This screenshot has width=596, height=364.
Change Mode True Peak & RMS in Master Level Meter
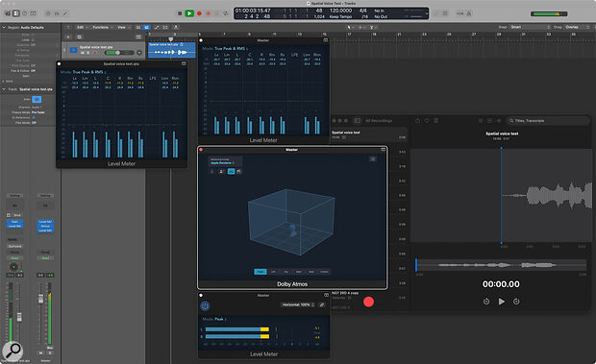click(x=231, y=49)
